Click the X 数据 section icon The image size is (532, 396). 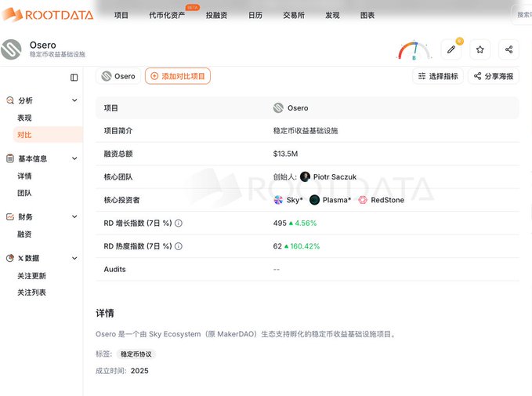coord(10,258)
